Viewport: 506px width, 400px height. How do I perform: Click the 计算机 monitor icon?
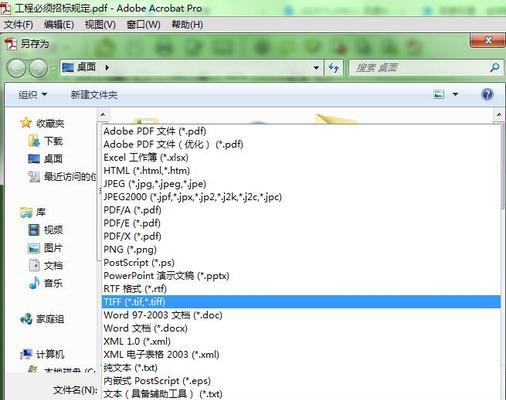[26, 354]
